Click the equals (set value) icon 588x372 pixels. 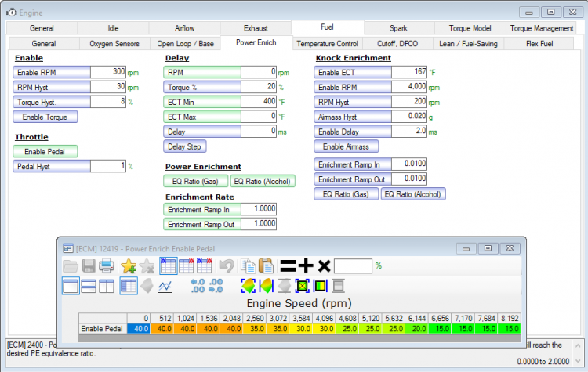click(x=288, y=266)
